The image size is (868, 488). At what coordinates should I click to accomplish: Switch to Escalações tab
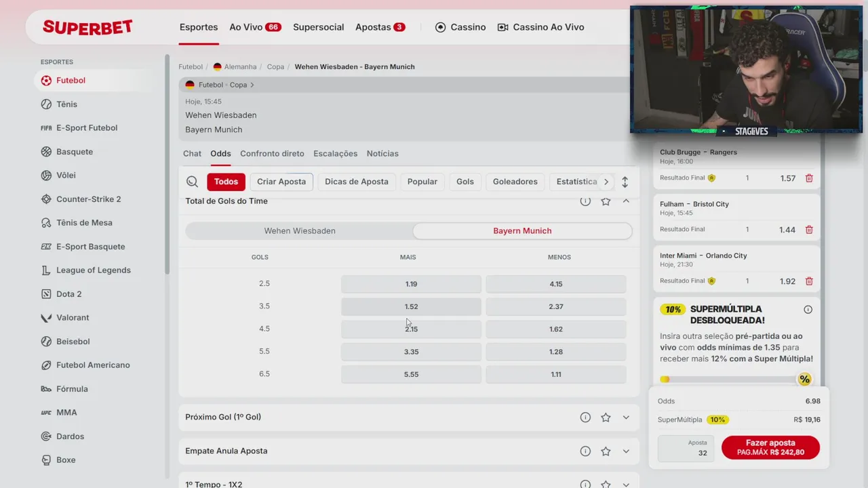click(335, 154)
